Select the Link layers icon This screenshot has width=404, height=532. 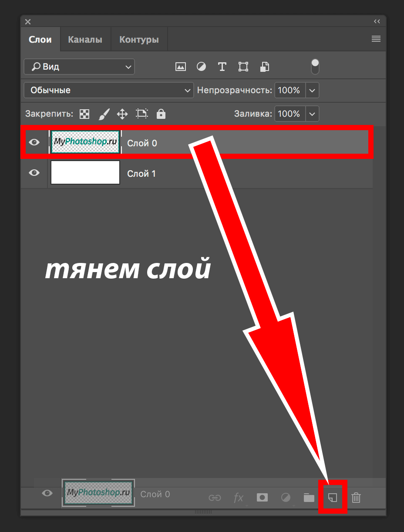(215, 498)
